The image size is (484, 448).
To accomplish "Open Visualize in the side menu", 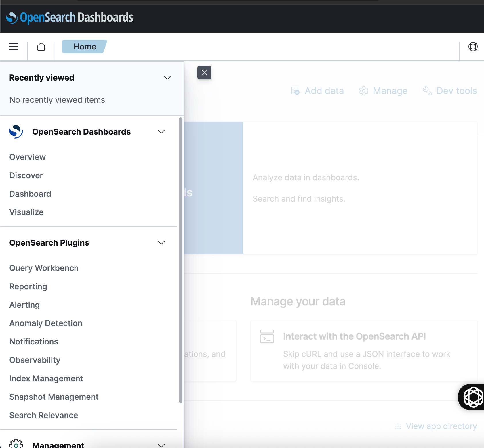I will click(x=26, y=212).
